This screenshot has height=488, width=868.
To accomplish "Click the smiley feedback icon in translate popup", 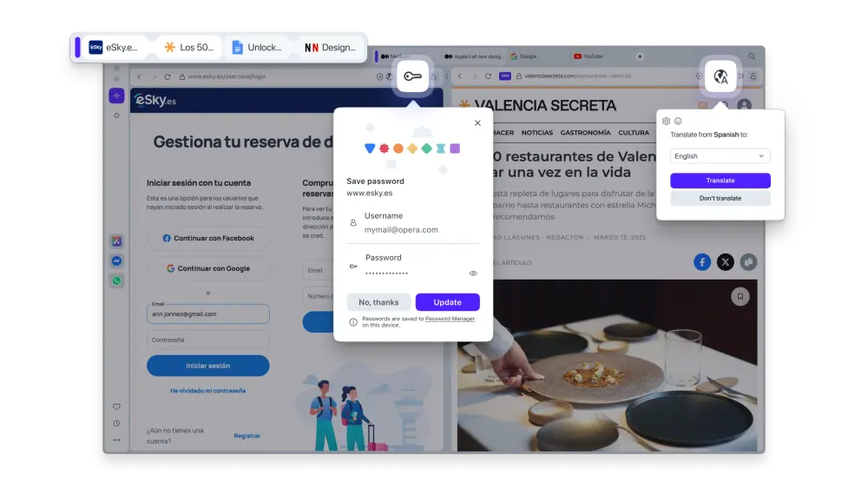I will [x=678, y=121].
